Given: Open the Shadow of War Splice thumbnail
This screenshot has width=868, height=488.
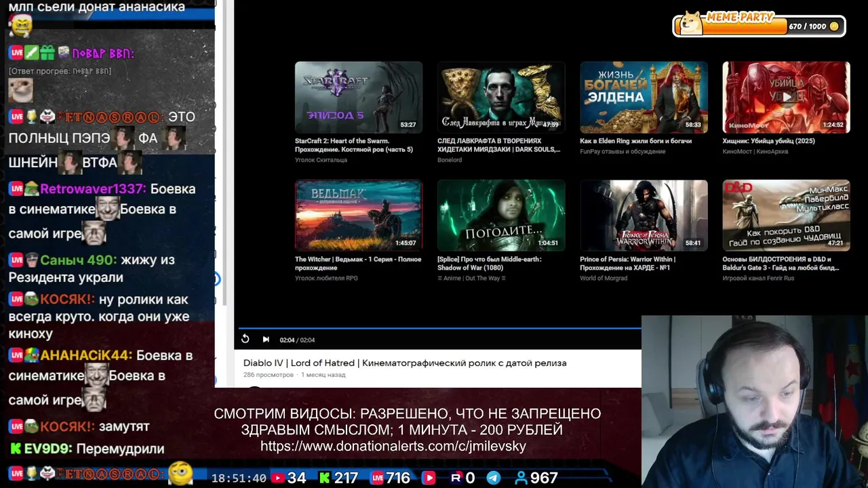Looking at the screenshot, I should [501, 215].
